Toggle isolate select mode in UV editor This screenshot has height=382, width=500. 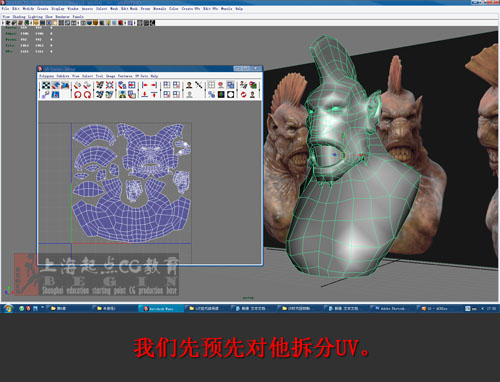[167, 85]
